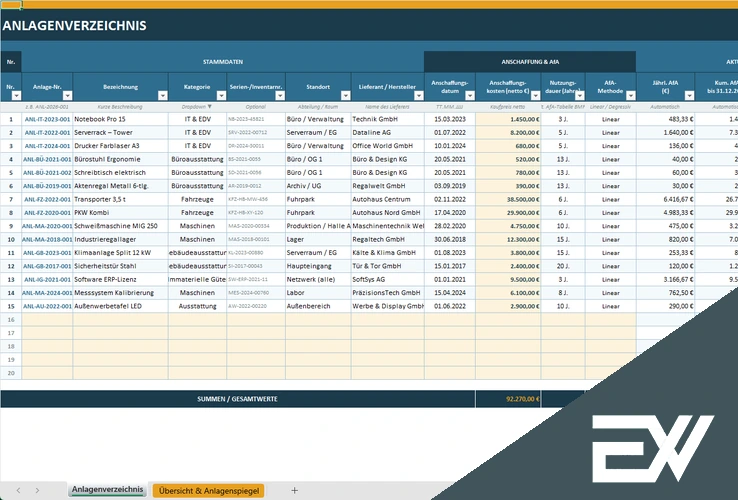Open the ANL-IT-2023-001 asset link

47,120
